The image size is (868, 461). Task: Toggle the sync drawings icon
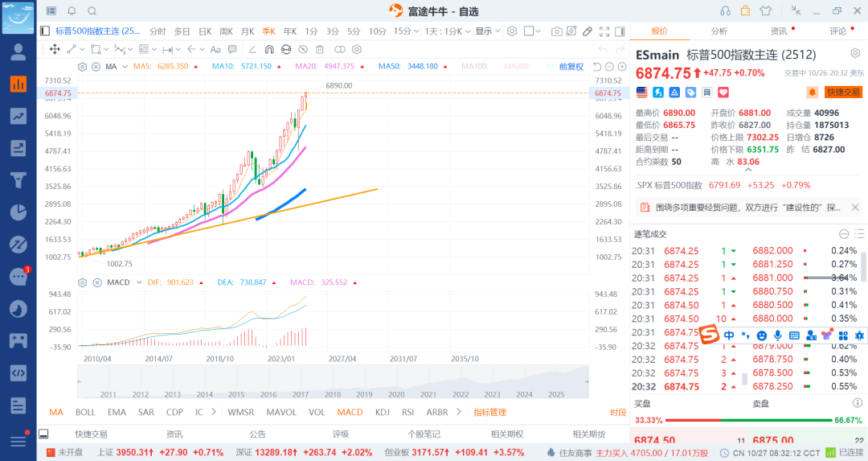pyautogui.click(x=286, y=49)
